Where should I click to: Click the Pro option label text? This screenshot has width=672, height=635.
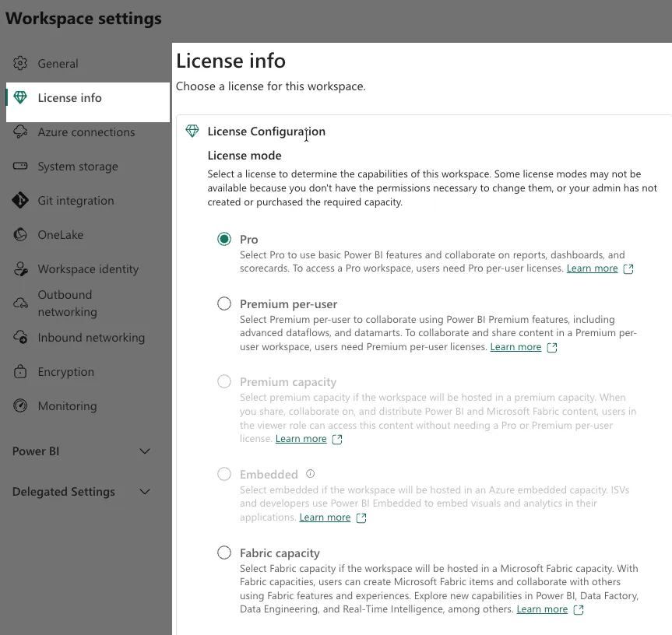point(249,240)
